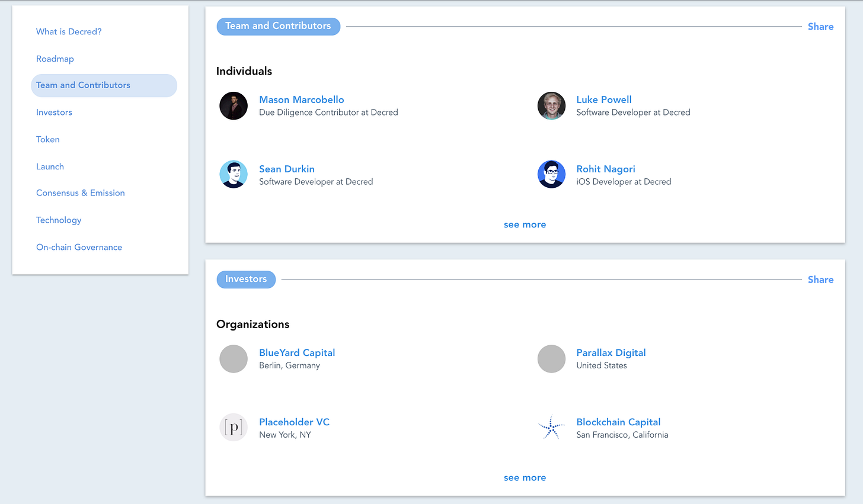Image resolution: width=863 pixels, height=504 pixels.
Task: Share the Investors section
Action: click(x=820, y=280)
